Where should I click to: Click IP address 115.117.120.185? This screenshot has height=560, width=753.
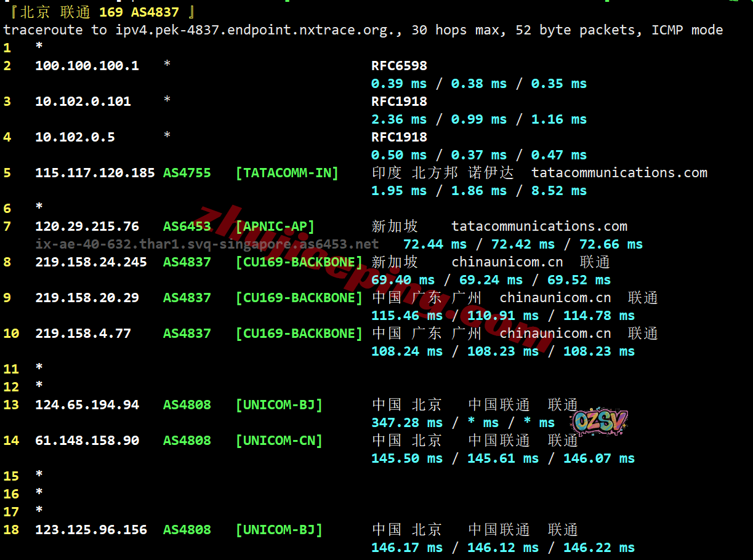(95, 173)
